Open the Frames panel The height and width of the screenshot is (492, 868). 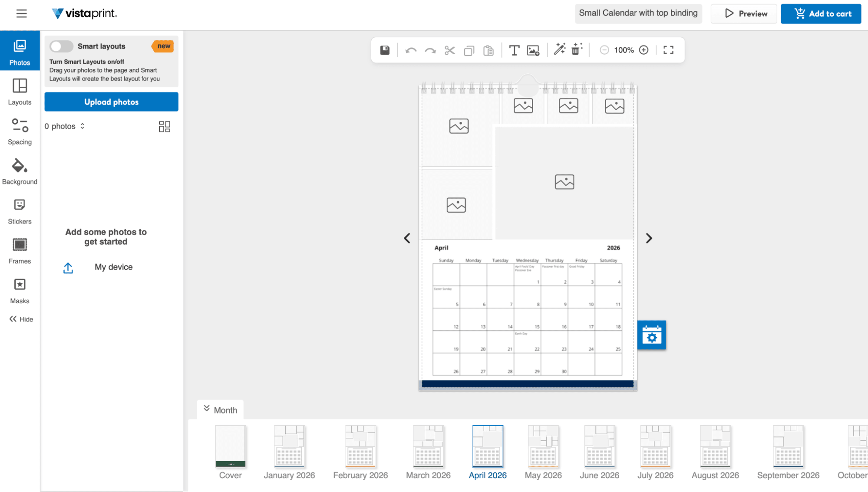click(20, 250)
